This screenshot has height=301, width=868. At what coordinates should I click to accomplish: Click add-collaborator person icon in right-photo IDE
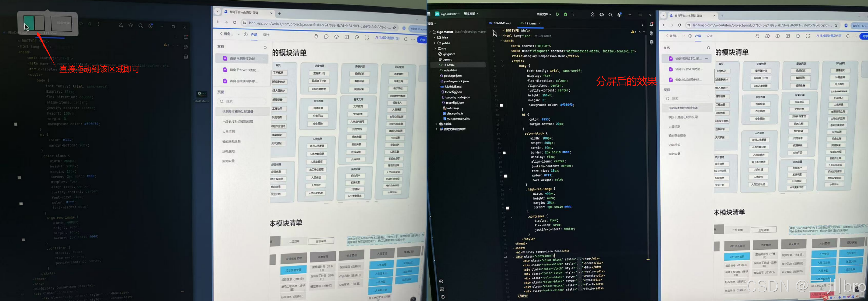593,15
